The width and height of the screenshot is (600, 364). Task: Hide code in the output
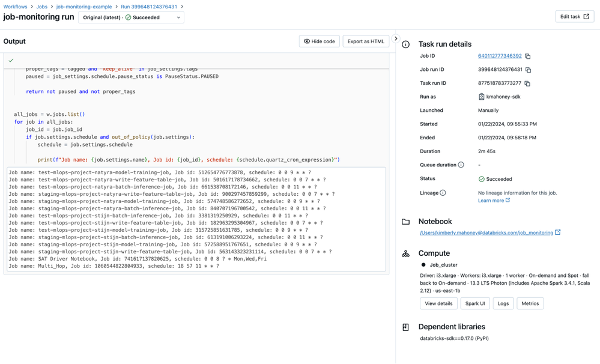pyautogui.click(x=319, y=41)
